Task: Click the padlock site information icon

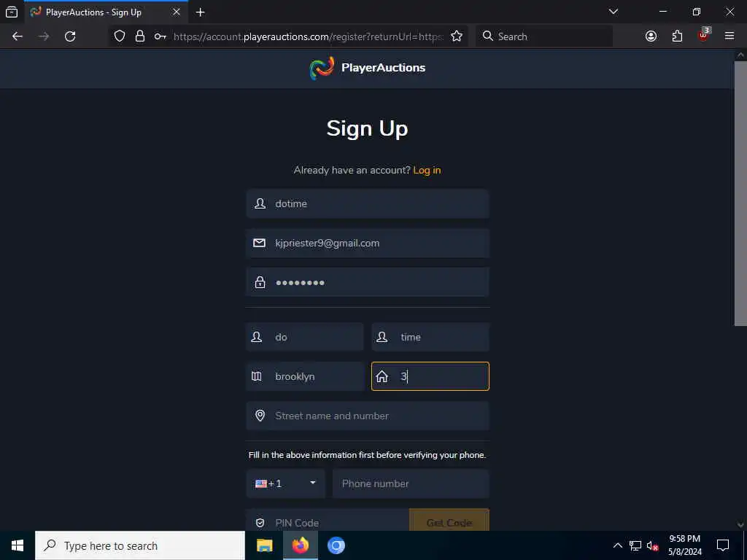Action: [139, 36]
